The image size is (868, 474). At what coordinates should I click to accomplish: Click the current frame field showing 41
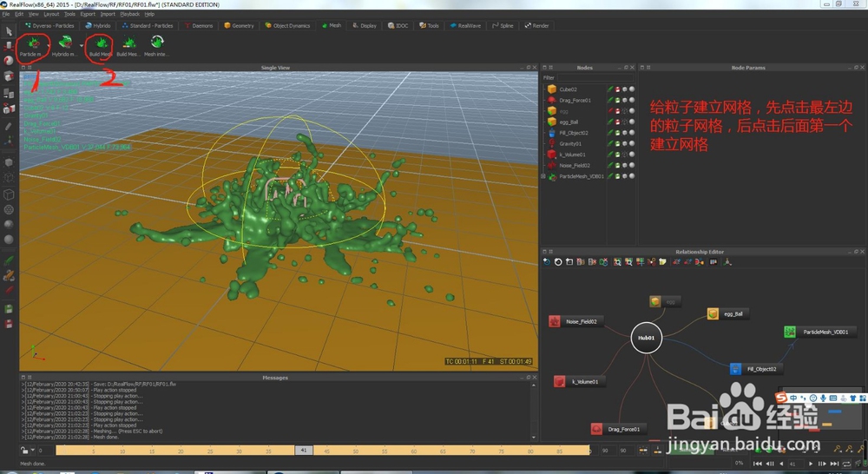click(795, 464)
